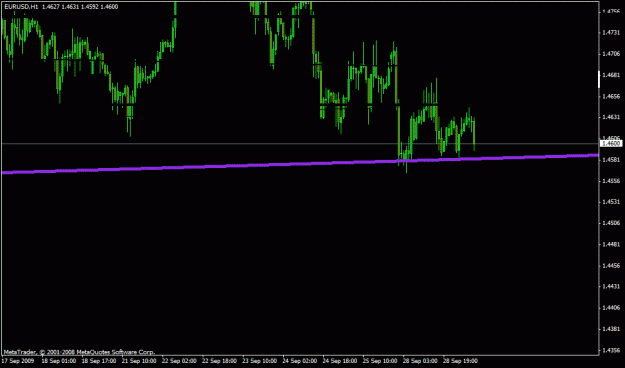
Task: Click the 18 Sep 01:00 time label
Action: coord(59,361)
